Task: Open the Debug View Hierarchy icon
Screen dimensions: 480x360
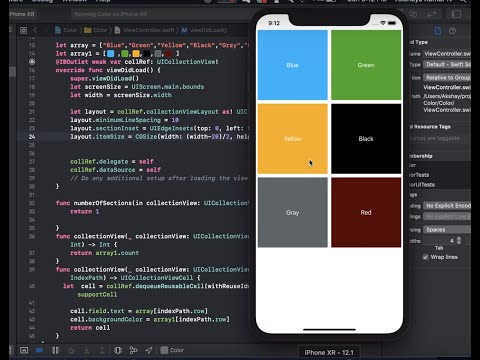Action: click(x=118, y=350)
